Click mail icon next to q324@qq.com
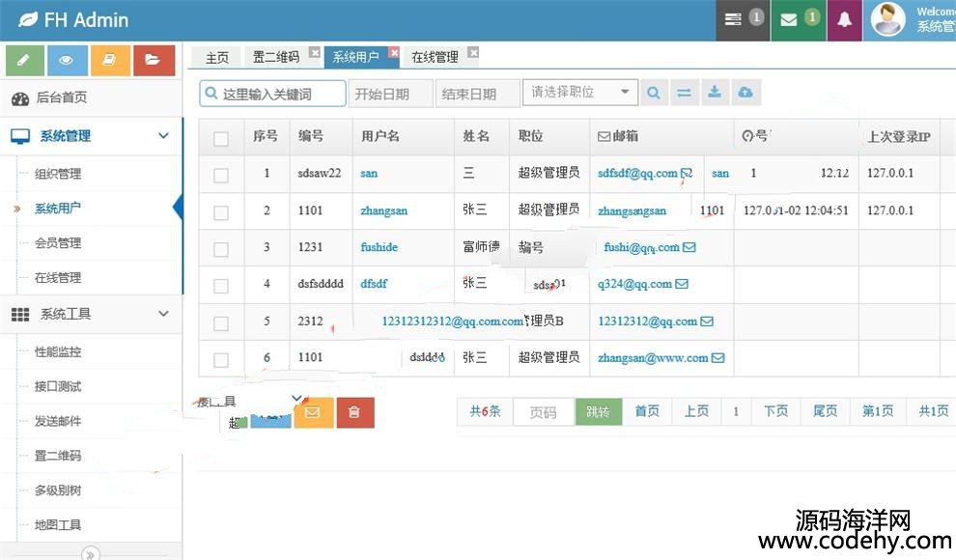956x560 pixels. pos(683,284)
